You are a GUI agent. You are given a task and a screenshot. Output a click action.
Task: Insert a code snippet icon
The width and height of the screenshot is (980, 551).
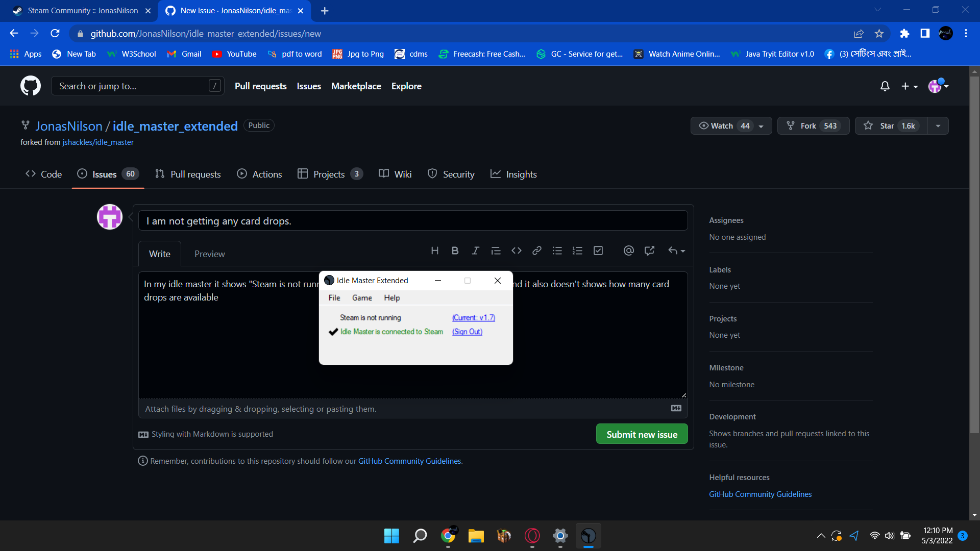pyautogui.click(x=517, y=251)
